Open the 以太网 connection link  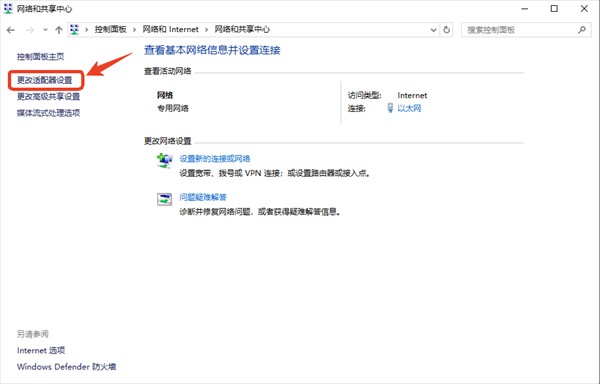[409, 108]
